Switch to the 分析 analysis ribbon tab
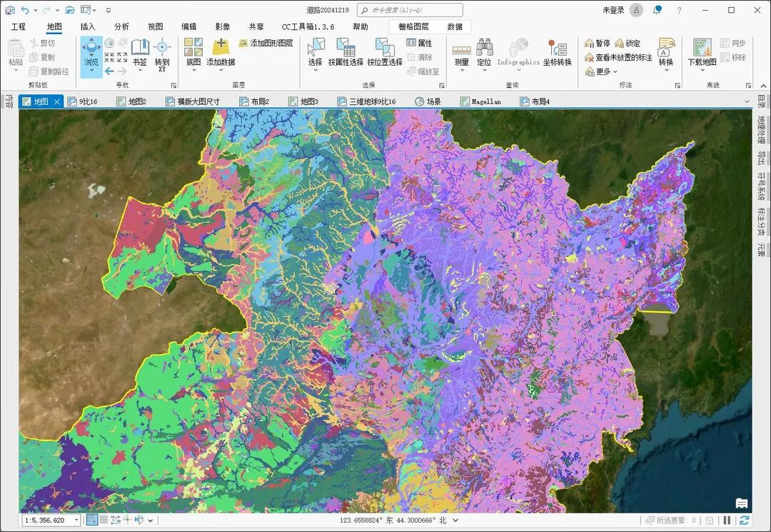This screenshot has height=532, width=771. pos(121,26)
